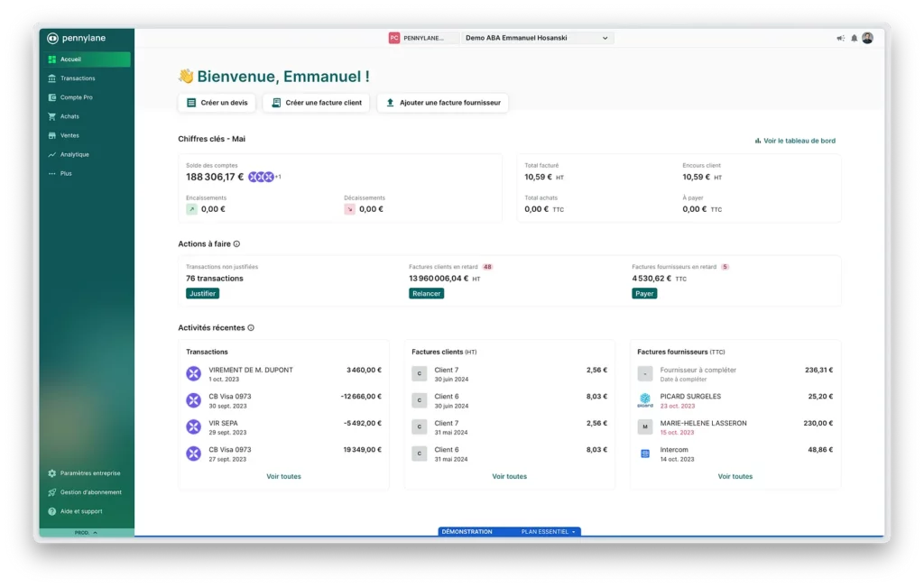Screen dimensions: 924x587
Task: Click the PICARD SURGELES logo icon
Action: click(x=645, y=401)
